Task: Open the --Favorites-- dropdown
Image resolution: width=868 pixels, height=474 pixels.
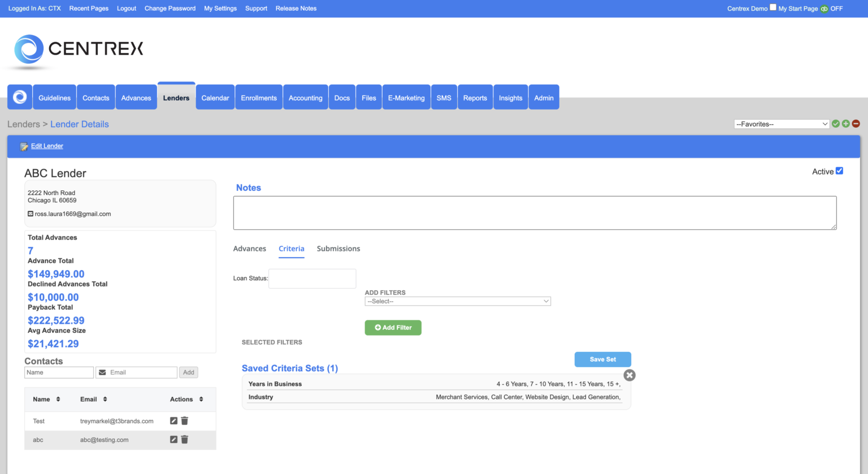Action: pos(782,123)
